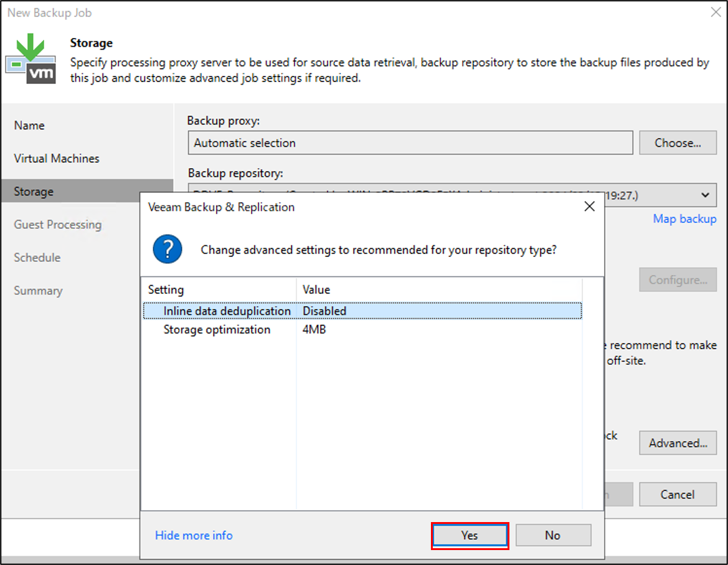Open Advanced storage settings

(x=678, y=443)
